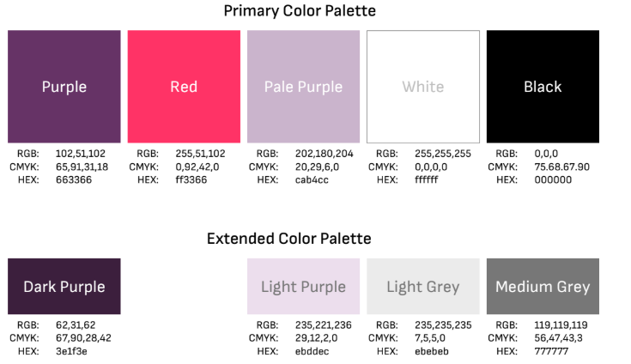
Task: Click the Pale Purple HEX value cab4cc
Action: click(312, 179)
